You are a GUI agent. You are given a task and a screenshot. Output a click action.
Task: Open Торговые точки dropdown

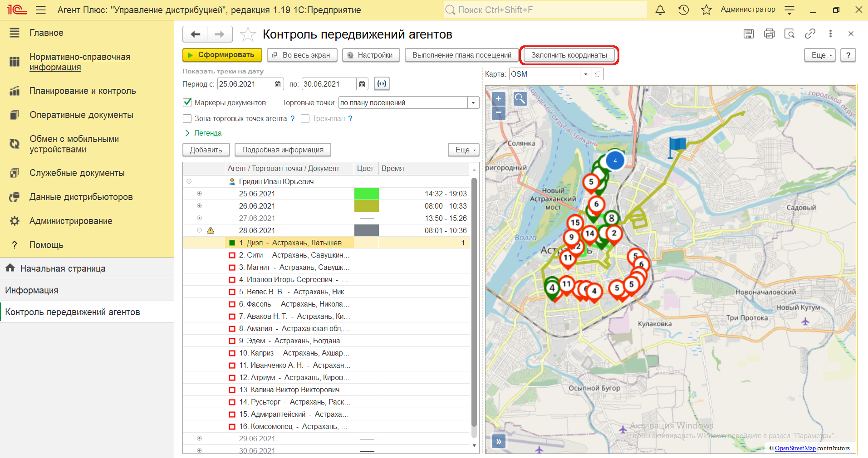pyautogui.click(x=473, y=102)
